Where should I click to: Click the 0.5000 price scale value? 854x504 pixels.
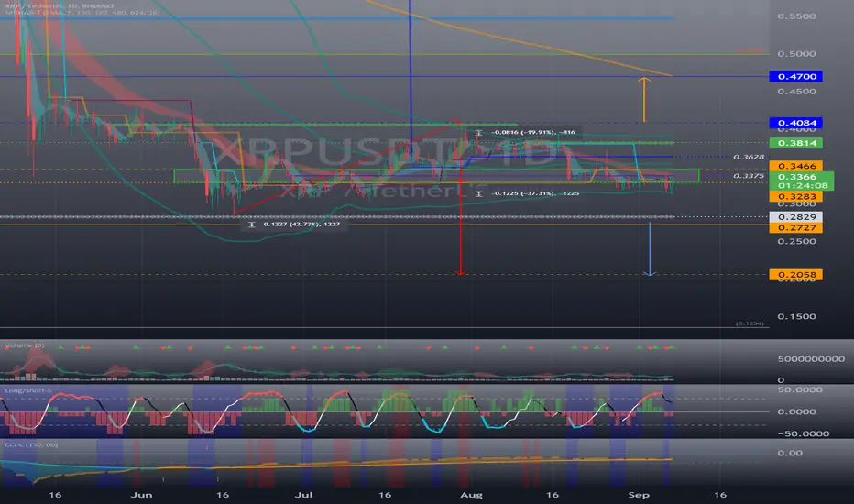pyautogui.click(x=796, y=54)
